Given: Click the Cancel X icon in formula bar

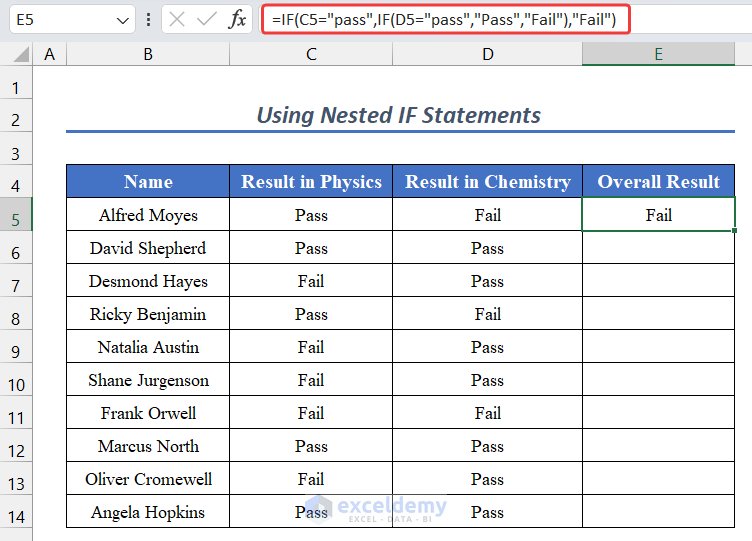Looking at the screenshot, I should pos(177,20).
